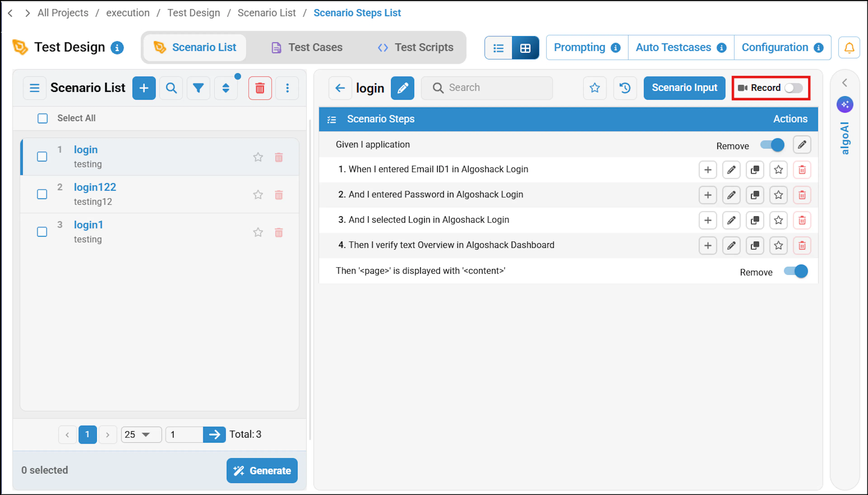This screenshot has height=495, width=868.
Task: Edit the login scenario name pencil
Action: pyautogui.click(x=402, y=88)
